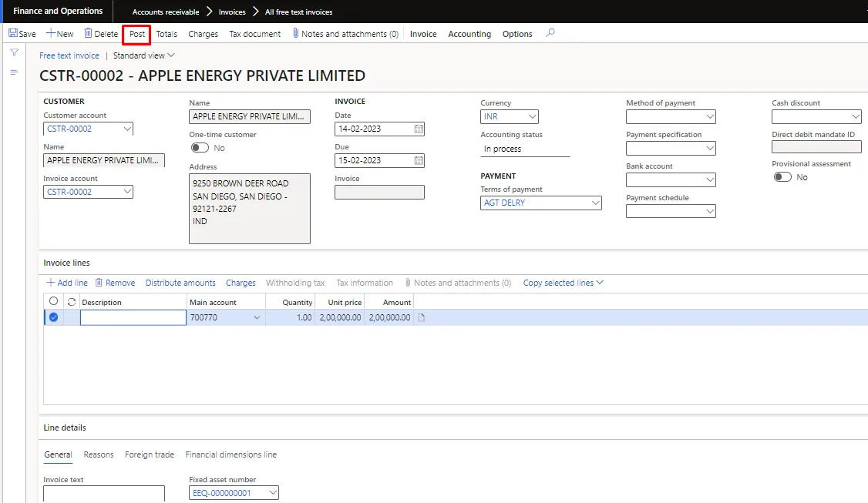
Task: Click Remove trash icon in invoice lines
Action: pos(99,282)
